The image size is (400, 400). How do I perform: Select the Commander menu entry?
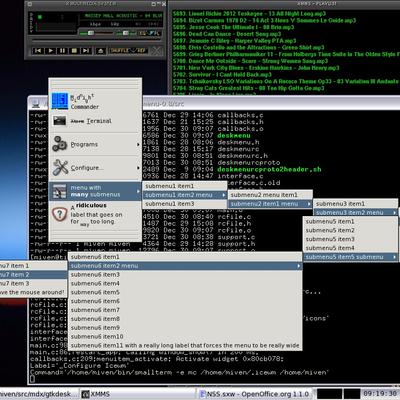(x=95, y=101)
